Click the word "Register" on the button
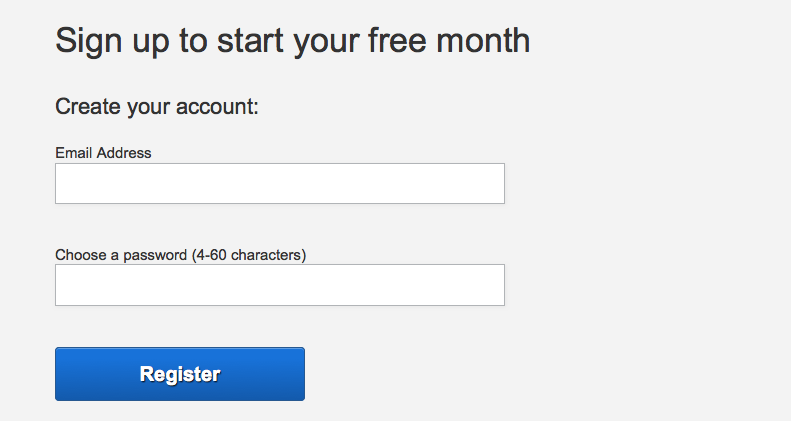The image size is (791, 421). pyautogui.click(x=180, y=375)
